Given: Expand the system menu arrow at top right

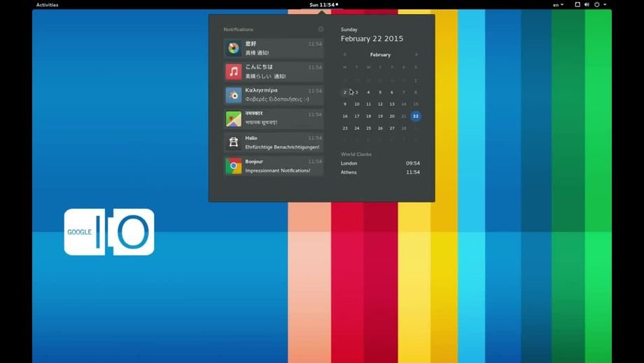Looking at the screenshot, I should (x=605, y=5).
